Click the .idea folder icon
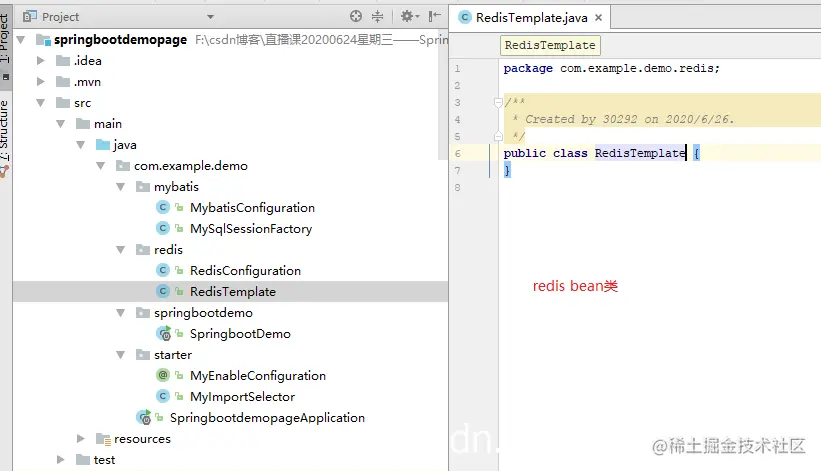Screen dimensions: 821x471 pos(63,61)
